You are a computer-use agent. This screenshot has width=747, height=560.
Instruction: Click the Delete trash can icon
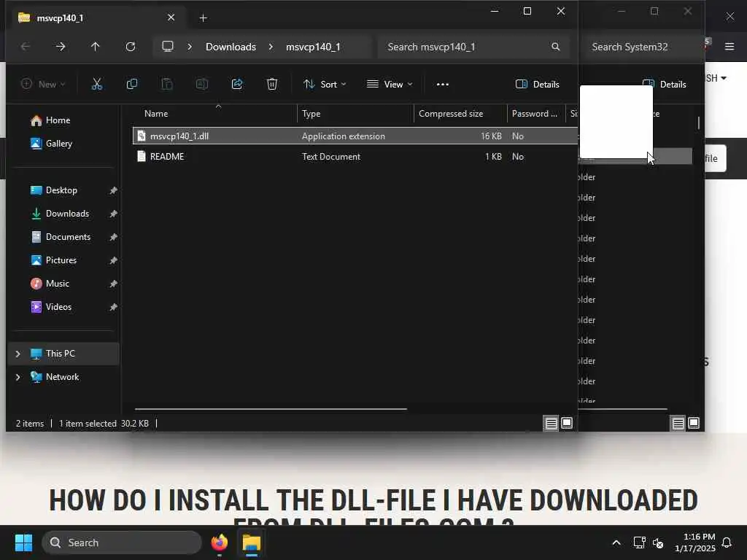272,85
